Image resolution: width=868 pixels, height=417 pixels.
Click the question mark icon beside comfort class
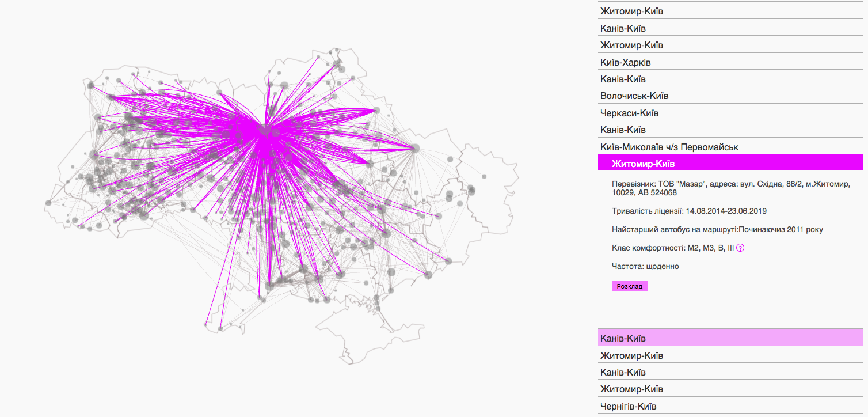click(x=740, y=248)
